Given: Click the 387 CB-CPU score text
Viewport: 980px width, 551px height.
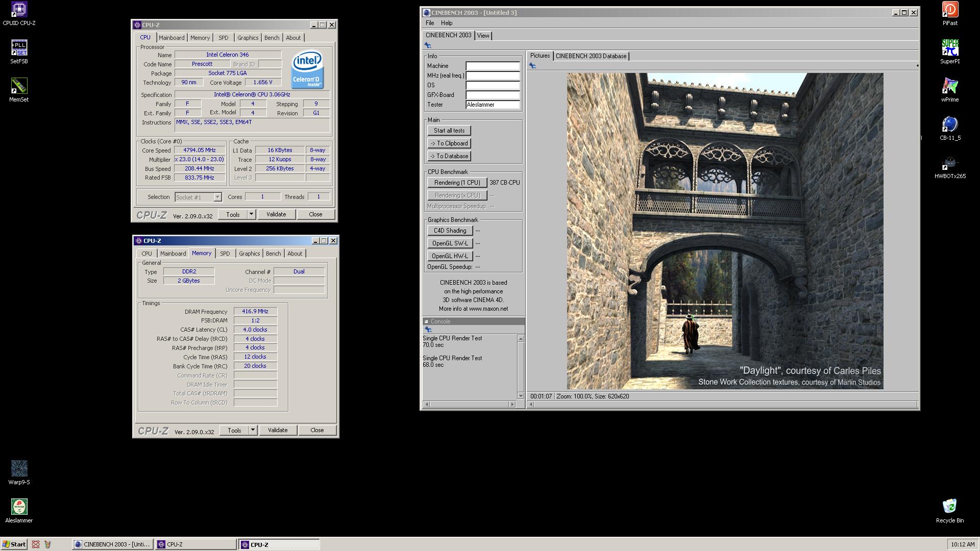Looking at the screenshot, I should tap(505, 183).
